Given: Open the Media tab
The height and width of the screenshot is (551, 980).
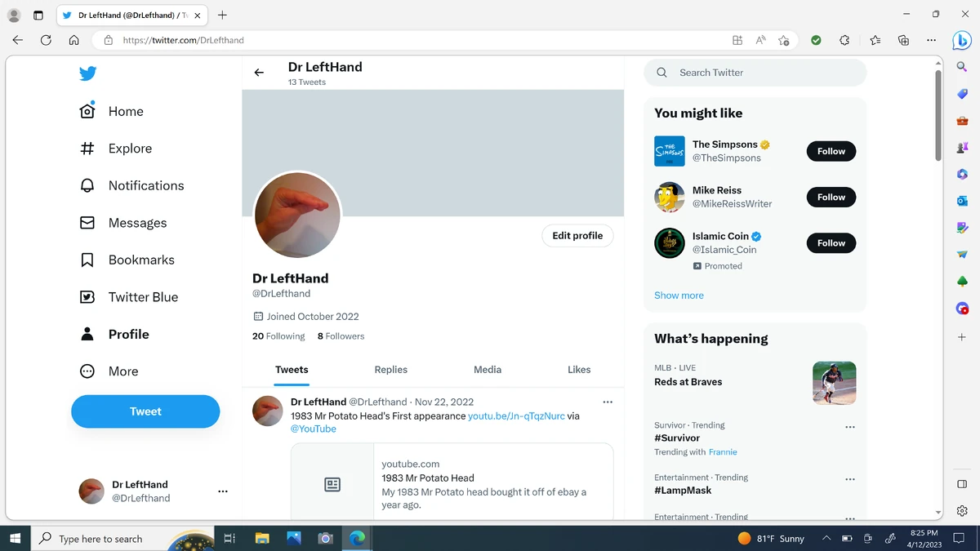Looking at the screenshot, I should click(x=488, y=369).
